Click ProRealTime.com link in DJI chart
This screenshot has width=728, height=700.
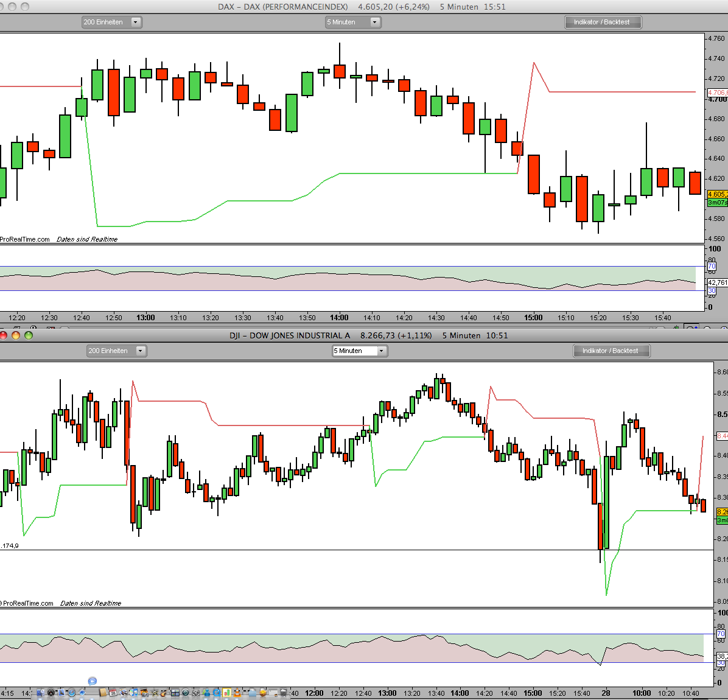click(28, 603)
